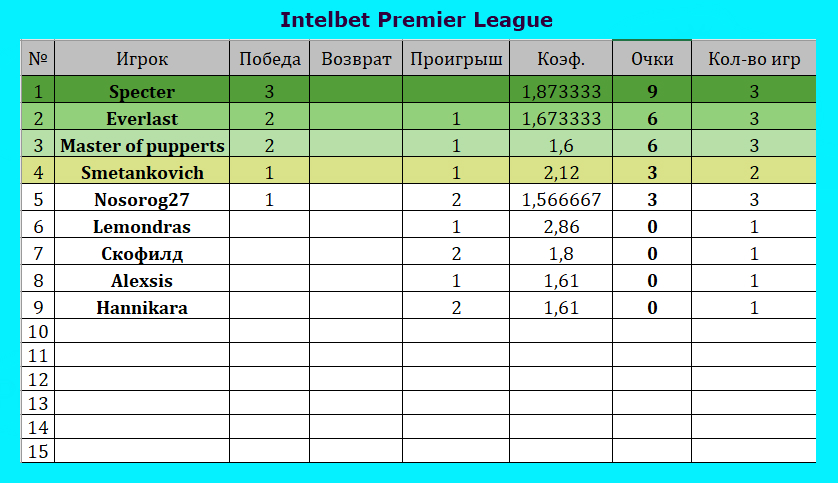Image resolution: width=838 pixels, height=483 pixels.
Task: Select the Проигрыш column header
Action: click(456, 58)
